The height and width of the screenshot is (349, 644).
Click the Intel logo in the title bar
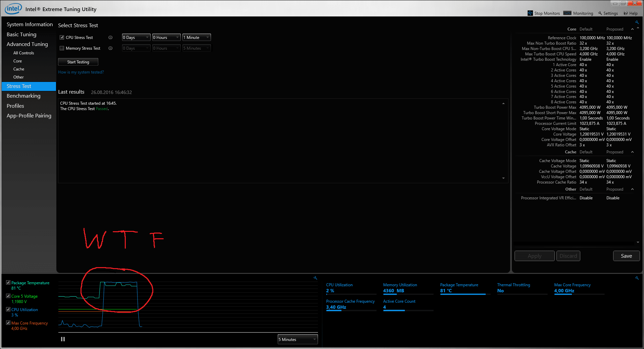pos(13,8)
